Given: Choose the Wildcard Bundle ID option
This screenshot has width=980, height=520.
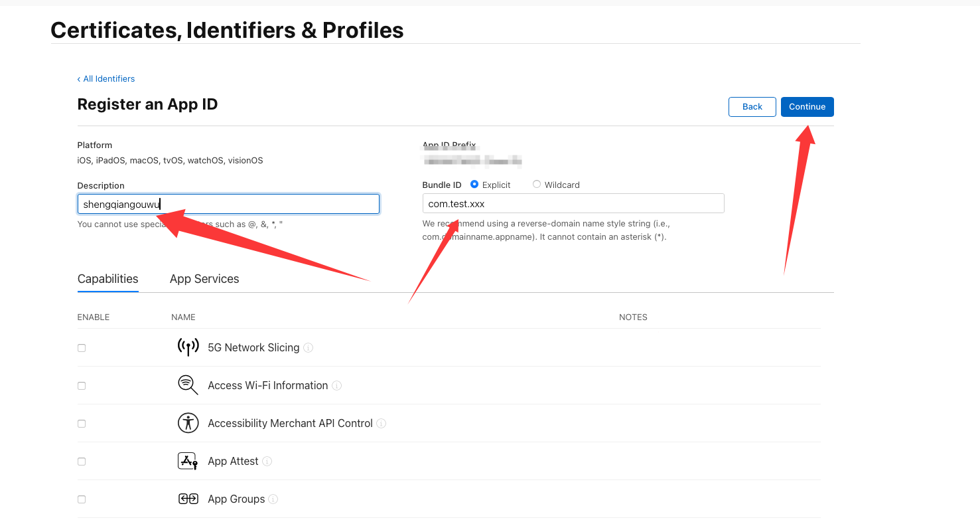Looking at the screenshot, I should (537, 185).
